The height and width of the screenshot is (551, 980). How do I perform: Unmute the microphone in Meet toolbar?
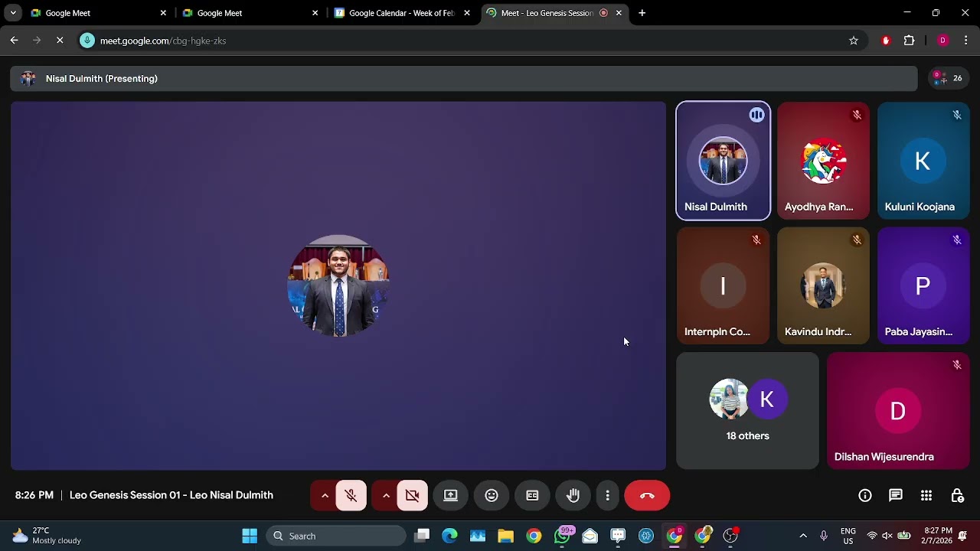[x=351, y=496]
